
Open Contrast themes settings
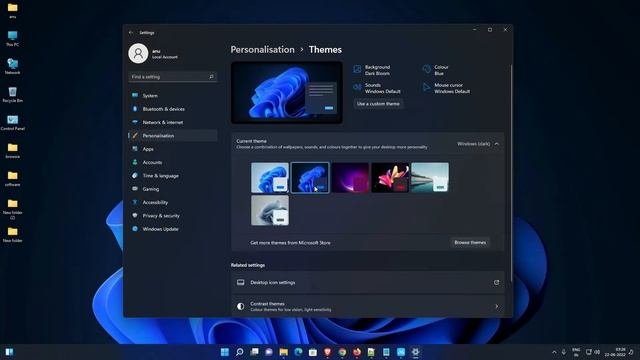pos(368,306)
